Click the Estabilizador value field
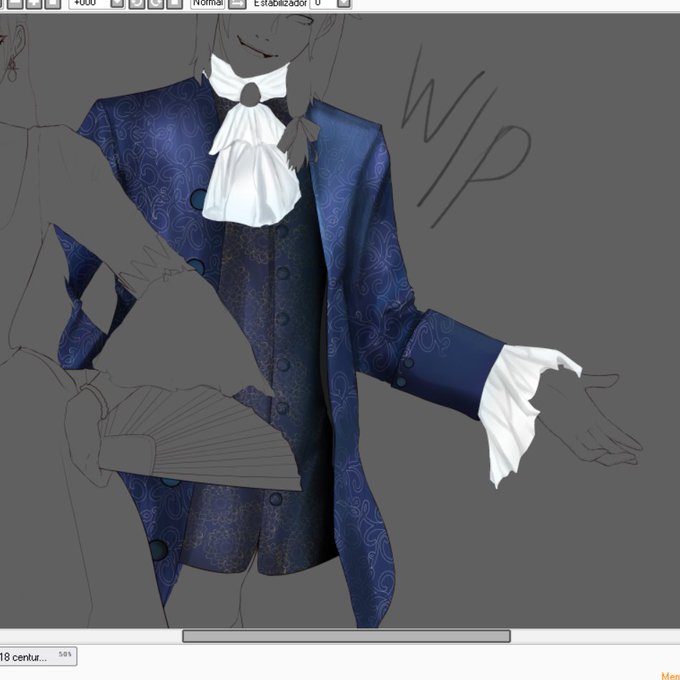 click(323, 3)
